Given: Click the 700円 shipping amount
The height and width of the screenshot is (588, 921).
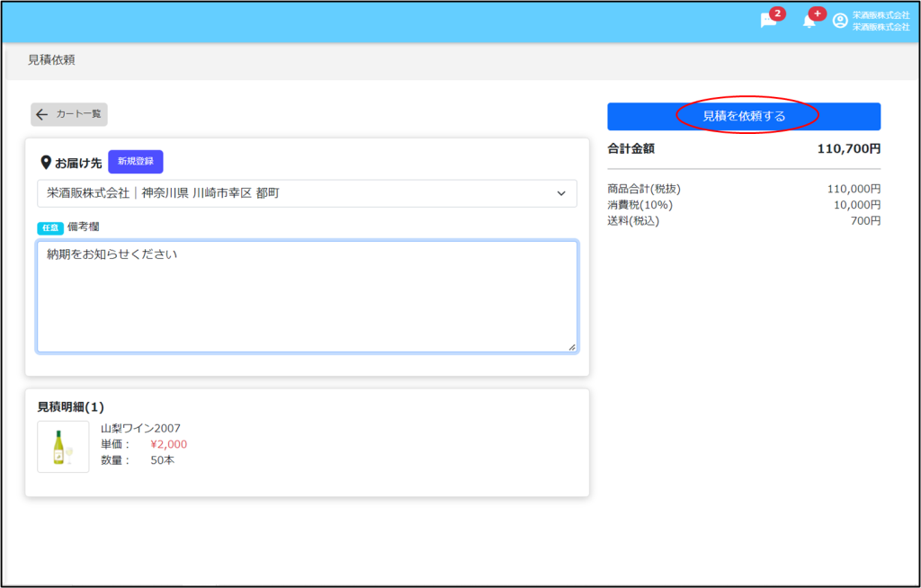Looking at the screenshot, I should [x=866, y=221].
